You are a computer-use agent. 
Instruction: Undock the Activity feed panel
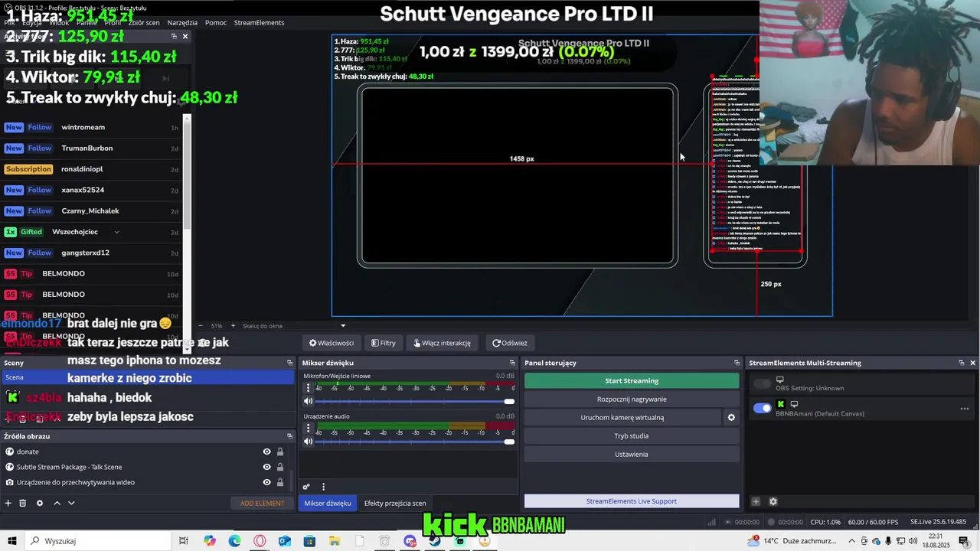pos(174,36)
